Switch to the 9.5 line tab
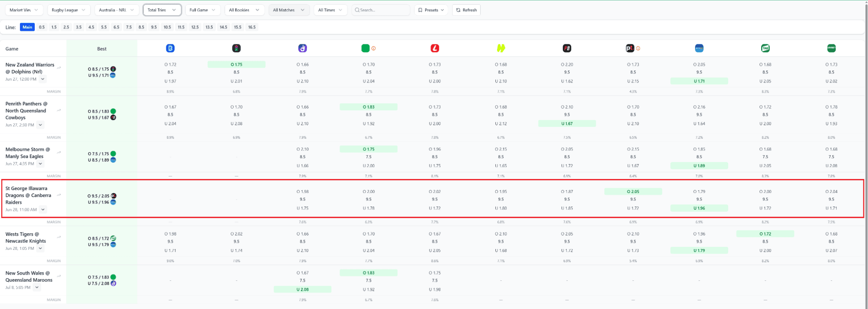Image resolution: width=868 pixels, height=309 pixels. pos(154,27)
